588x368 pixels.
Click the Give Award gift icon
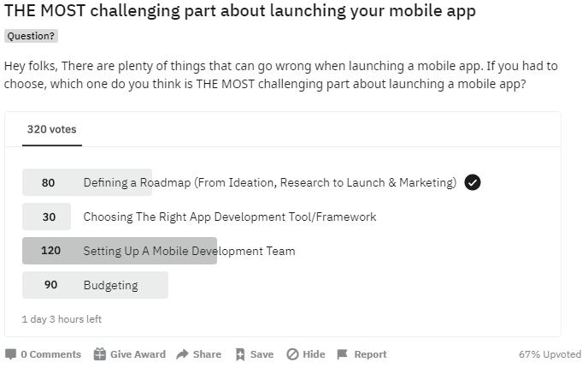[100, 354]
